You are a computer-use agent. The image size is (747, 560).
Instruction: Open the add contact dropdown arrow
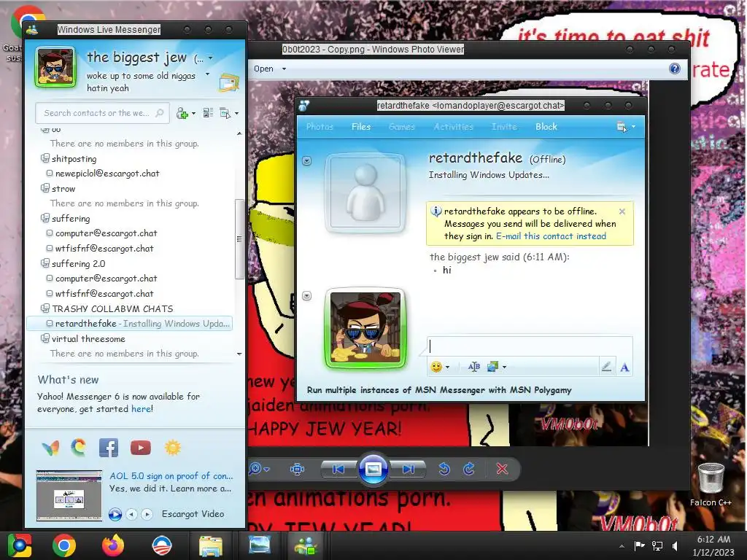(193, 113)
